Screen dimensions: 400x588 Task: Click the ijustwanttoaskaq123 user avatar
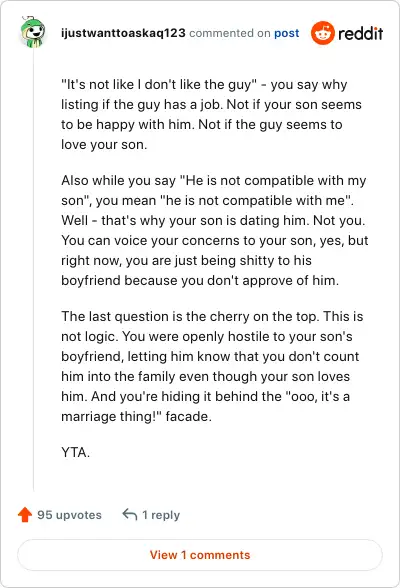tap(33, 32)
